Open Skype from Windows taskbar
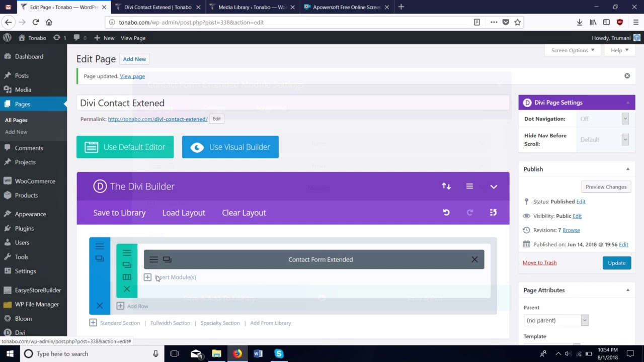 click(x=279, y=353)
